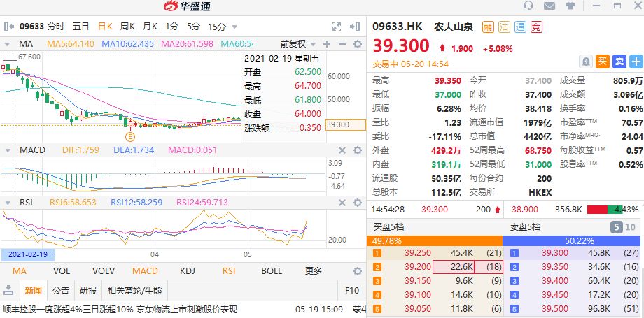Open the 新闻 news tab
Image resolution: width=644 pixels, height=318 pixels.
[x=33, y=291]
